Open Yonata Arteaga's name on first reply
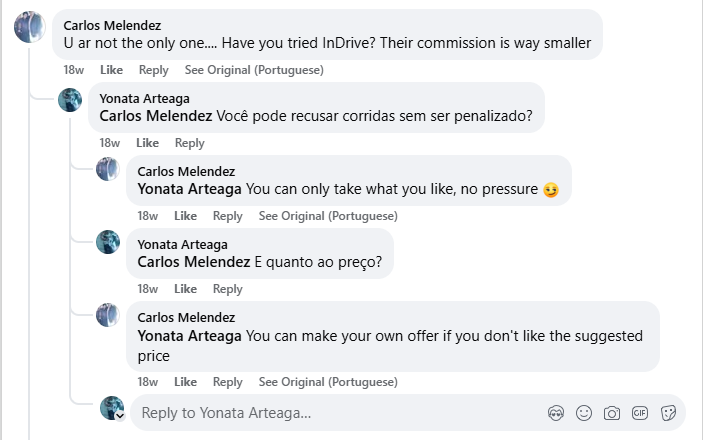This screenshot has width=703, height=440. (145, 98)
